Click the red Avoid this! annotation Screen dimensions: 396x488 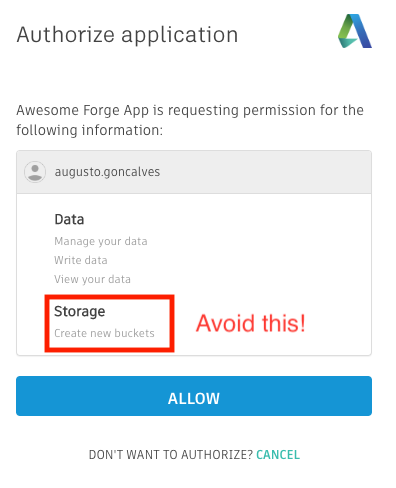point(251,323)
